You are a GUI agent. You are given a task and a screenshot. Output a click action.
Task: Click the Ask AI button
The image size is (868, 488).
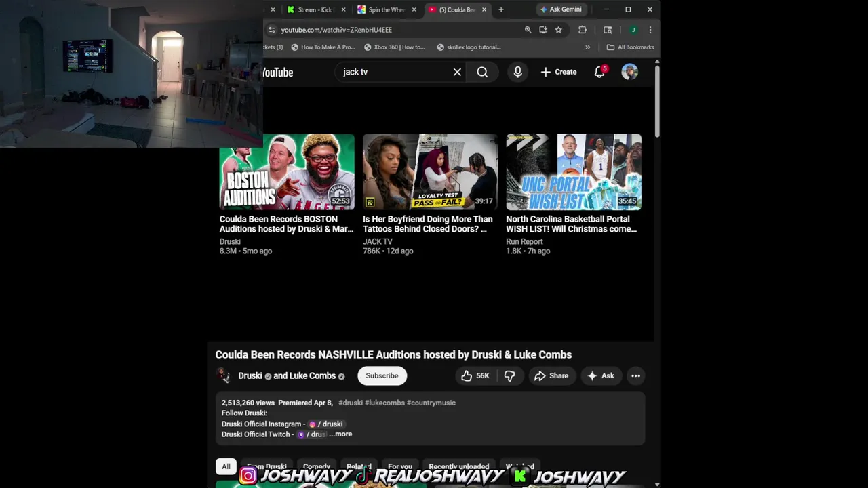point(601,375)
